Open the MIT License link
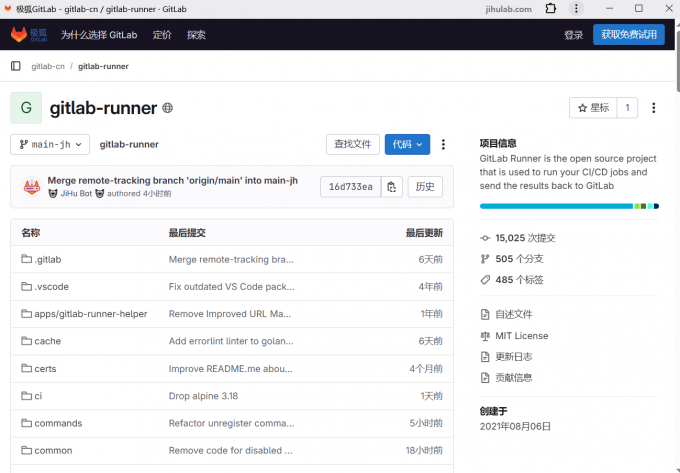 coord(522,336)
